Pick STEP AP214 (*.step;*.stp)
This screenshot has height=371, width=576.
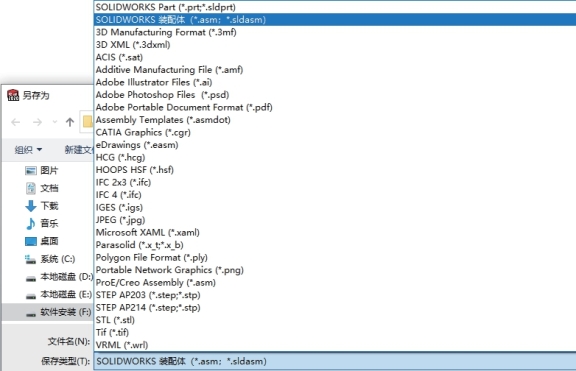coord(335,307)
